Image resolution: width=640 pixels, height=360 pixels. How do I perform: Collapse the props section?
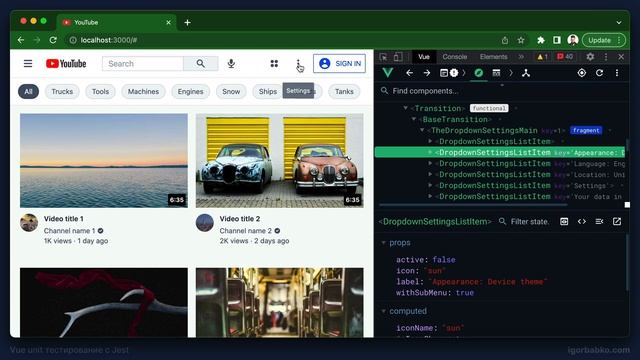pos(383,242)
